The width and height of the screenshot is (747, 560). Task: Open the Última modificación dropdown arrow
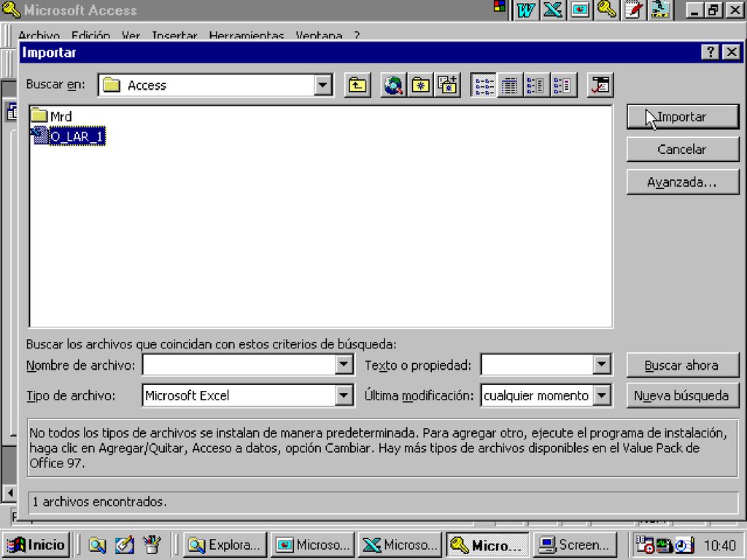click(602, 395)
